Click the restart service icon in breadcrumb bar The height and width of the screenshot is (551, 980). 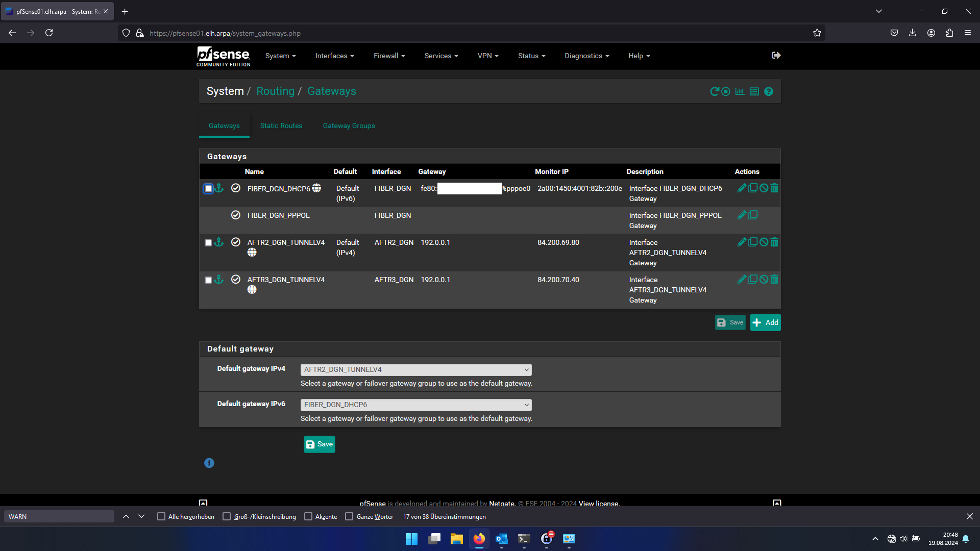pyautogui.click(x=714, y=92)
